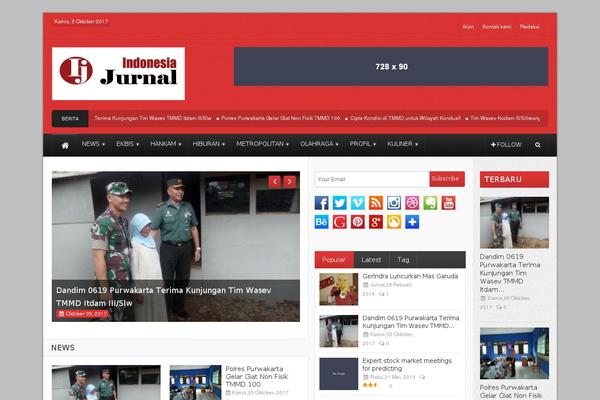Click the soldiers thumbnail in NEWS section
Viewport: 600px width, 400px height.
point(106,382)
